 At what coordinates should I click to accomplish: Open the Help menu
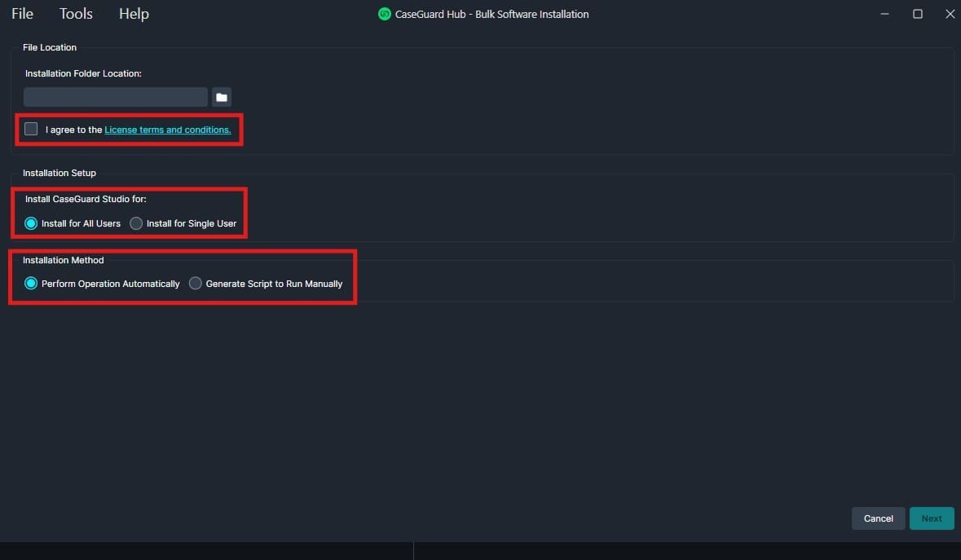point(134,14)
